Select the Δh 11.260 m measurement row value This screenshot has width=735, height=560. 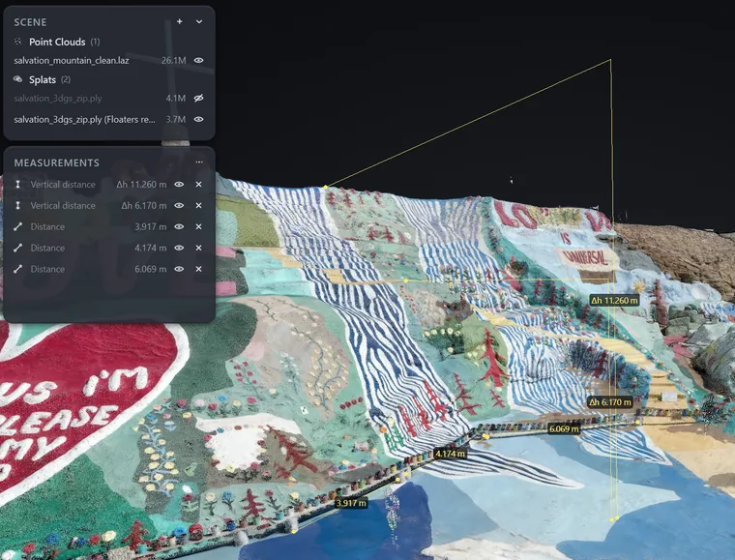(x=141, y=184)
